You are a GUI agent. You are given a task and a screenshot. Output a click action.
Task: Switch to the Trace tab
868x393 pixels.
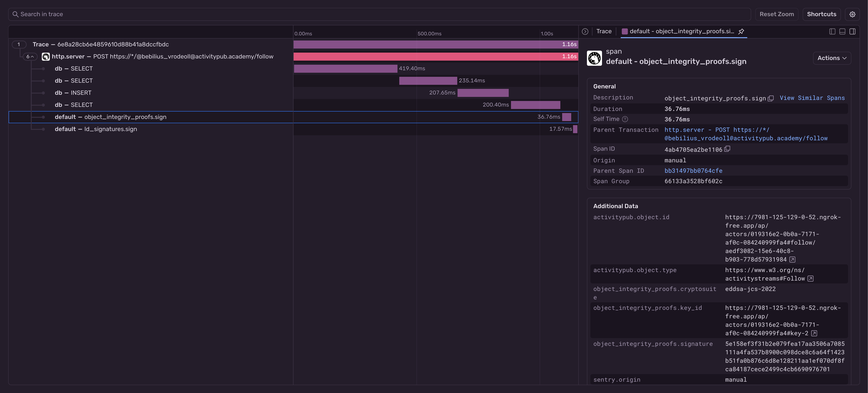(604, 31)
